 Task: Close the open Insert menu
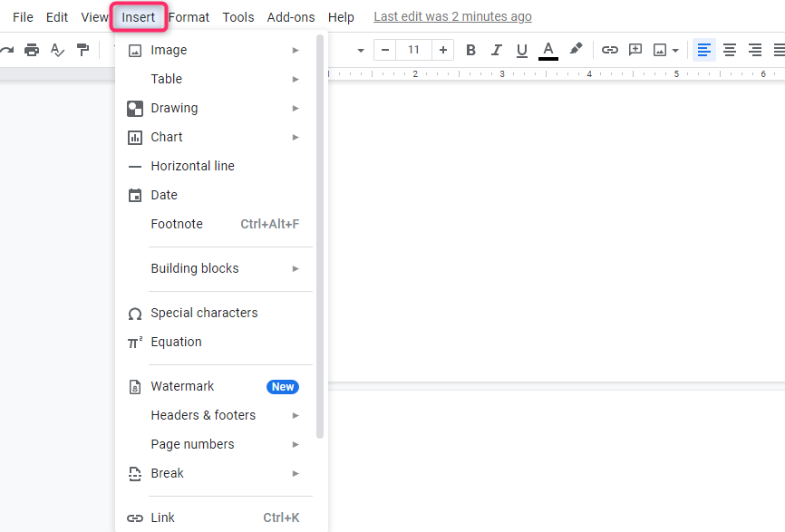[x=138, y=17]
